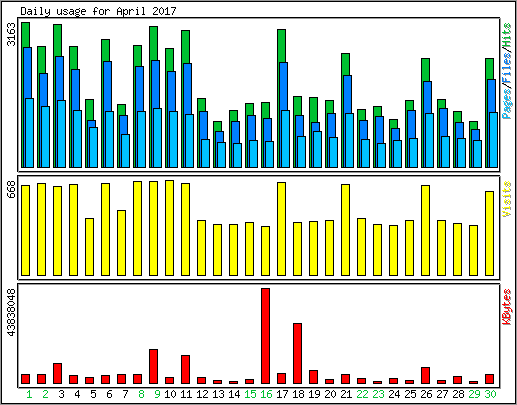Select the yellow Visits bar for day 21
This screenshot has width=517, height=405.
[346, 230]
